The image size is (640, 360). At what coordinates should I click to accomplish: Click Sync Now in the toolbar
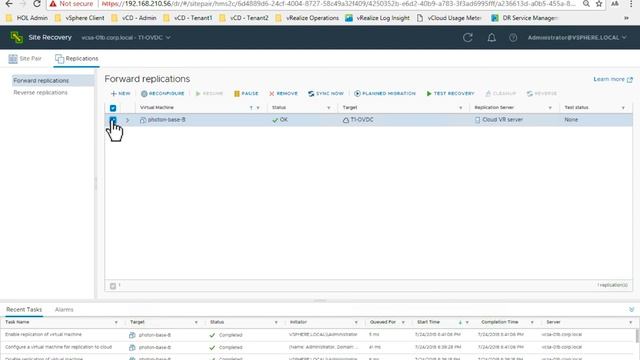point(326,93)
